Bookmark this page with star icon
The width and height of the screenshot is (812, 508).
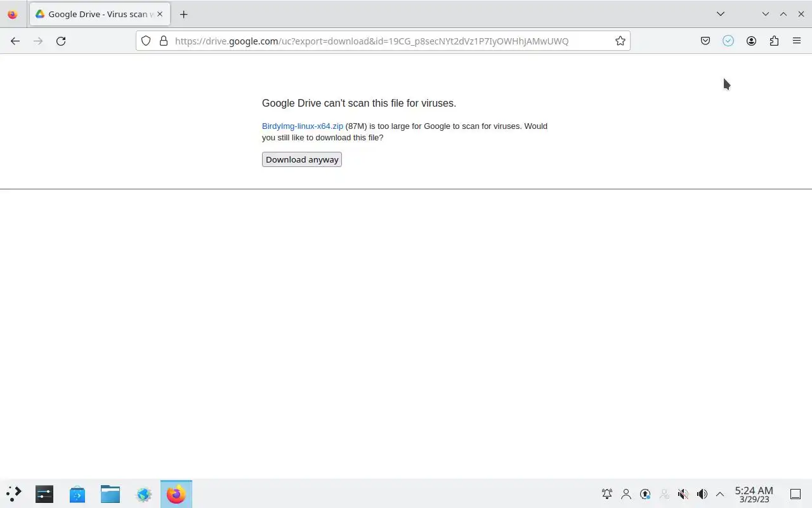pos(620,41)
